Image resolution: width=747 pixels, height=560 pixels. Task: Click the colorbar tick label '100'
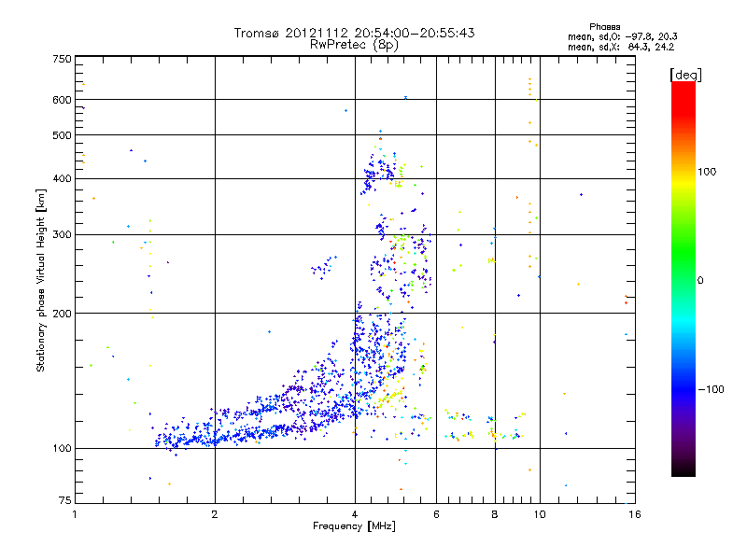[707, 172]
